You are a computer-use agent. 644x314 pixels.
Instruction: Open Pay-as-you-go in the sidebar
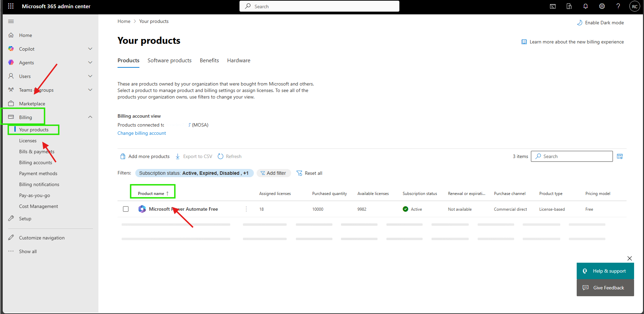pyautogui.click(x=35, y=195)
